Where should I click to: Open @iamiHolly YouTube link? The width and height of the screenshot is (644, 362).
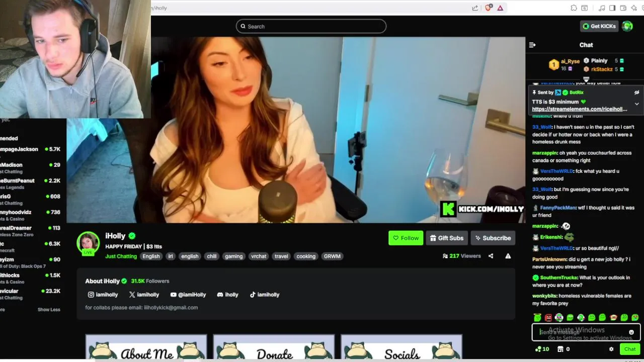[x=188, y=295]
